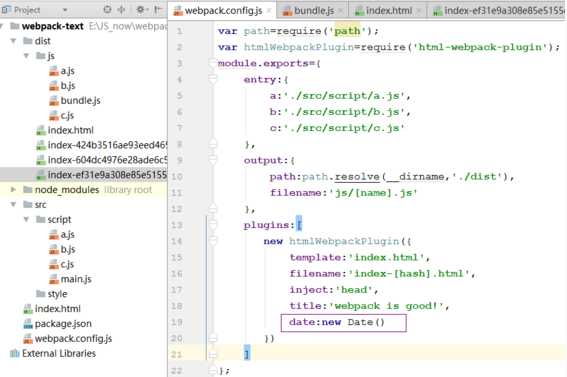
Task: Select the script folder
Action: [x=59, y=219]
